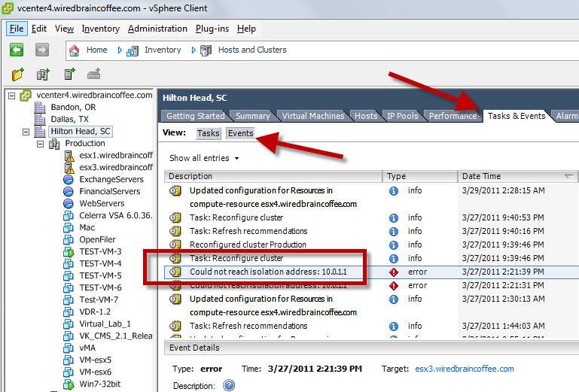Viewport: 579px width, 392px height.
Task: Collapse the vcenter4.wiredbraincoffee.com tree node
Action: point(12,96)
